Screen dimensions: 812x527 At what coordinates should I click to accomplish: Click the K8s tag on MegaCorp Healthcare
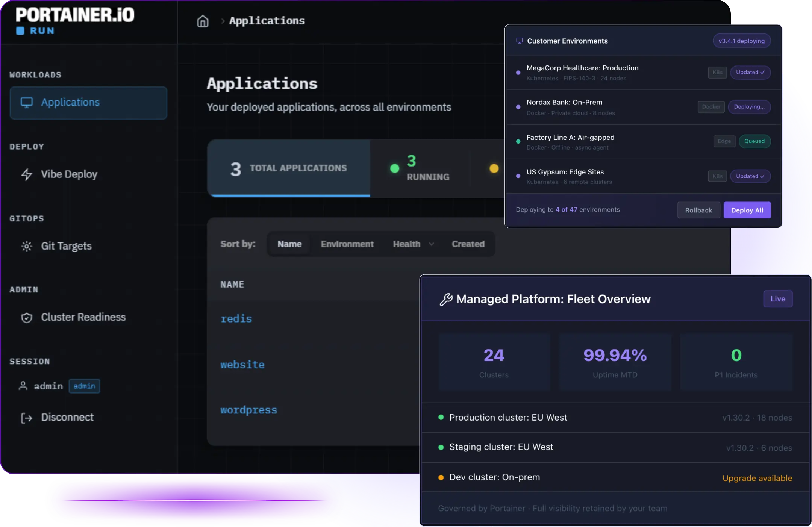(x=717, y=73)
